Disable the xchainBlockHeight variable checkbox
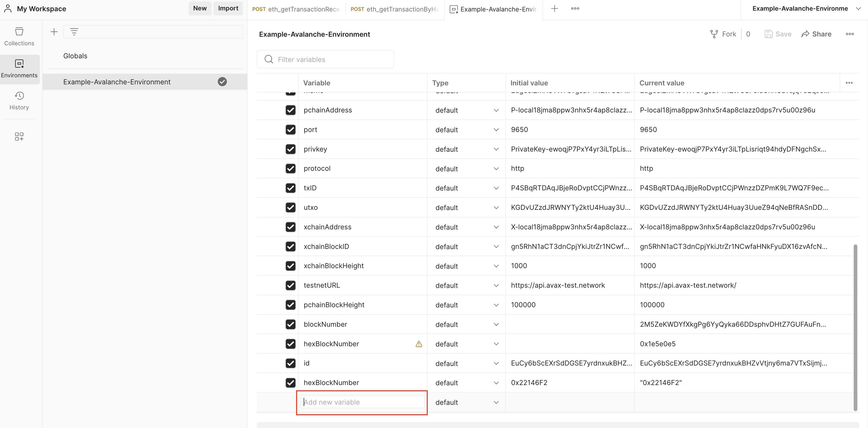Image resolution: width=868 pixels, height=428 pixels. 290,266
